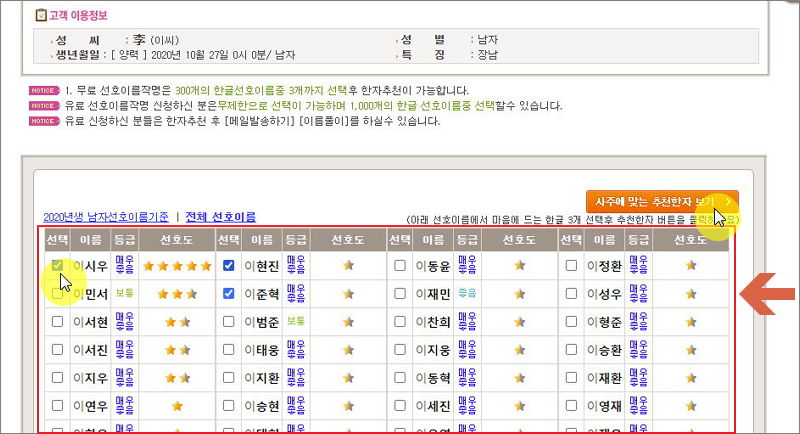This screenshot has width=800, height=434.
Task: Tick the 이민서 checkbox
Action: click(x=57, y=294)
